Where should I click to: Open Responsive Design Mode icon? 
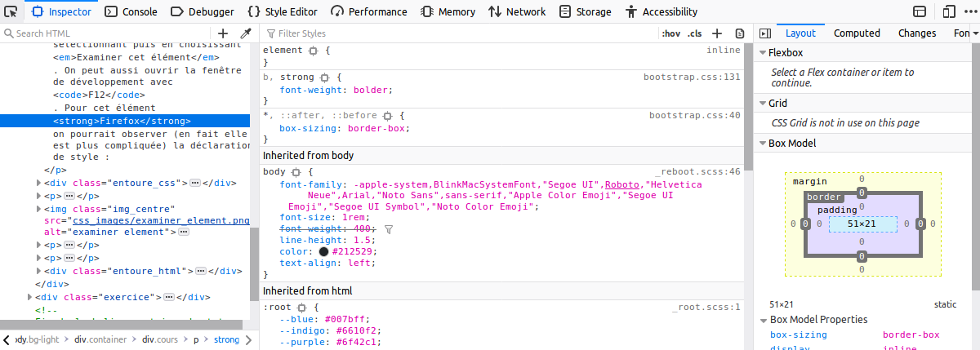coord(948,11)
